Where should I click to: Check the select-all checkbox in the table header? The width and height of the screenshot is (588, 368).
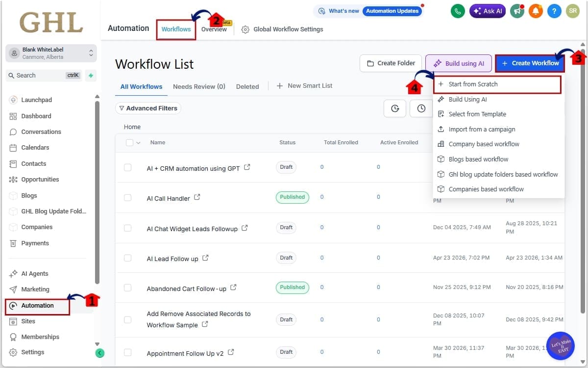click(129, 142)
